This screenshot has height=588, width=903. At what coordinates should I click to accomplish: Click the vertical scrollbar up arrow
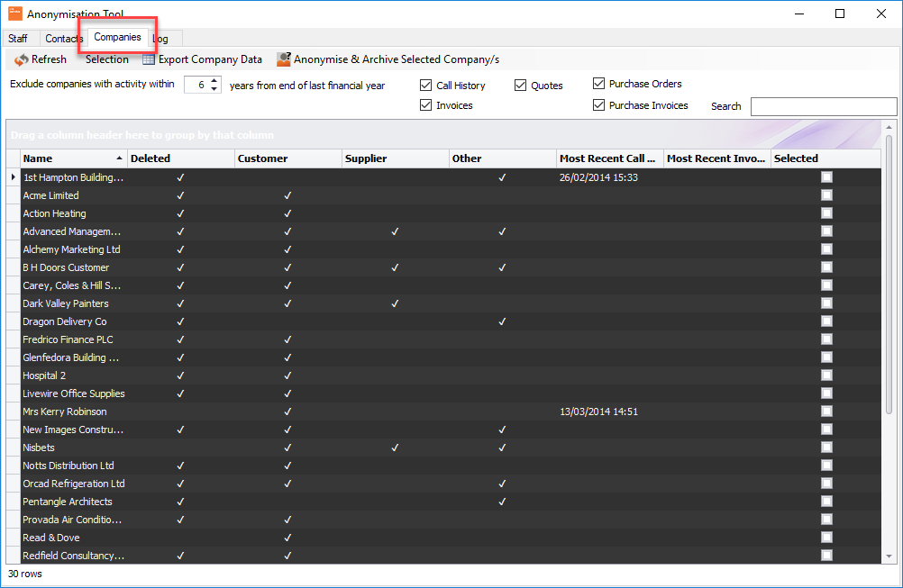pos(889,127)
